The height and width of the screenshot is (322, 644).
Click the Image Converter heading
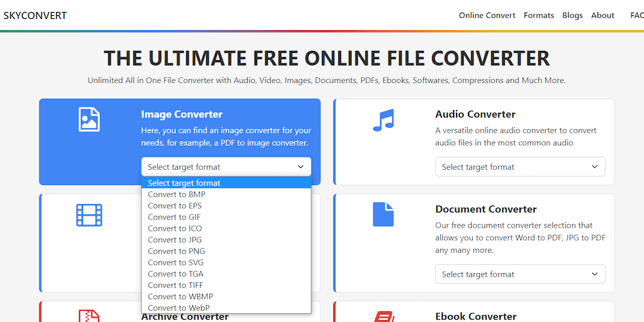pyautogui.click(x=182, y=114)
